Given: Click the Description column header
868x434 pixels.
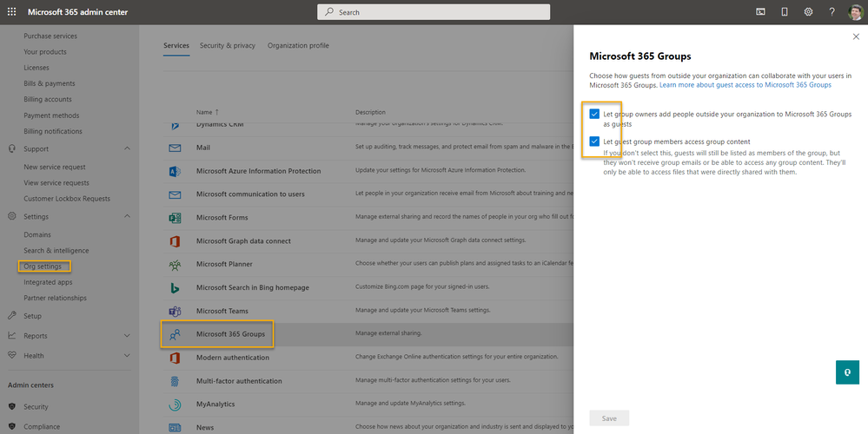Looking at the screenshot, I should click(370, 112).
